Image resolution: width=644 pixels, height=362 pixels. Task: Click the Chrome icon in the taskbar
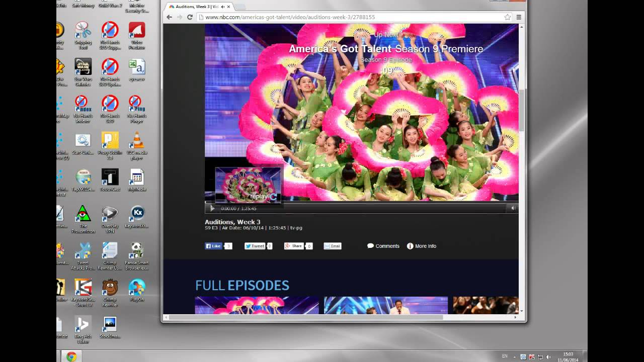point(71,356)
